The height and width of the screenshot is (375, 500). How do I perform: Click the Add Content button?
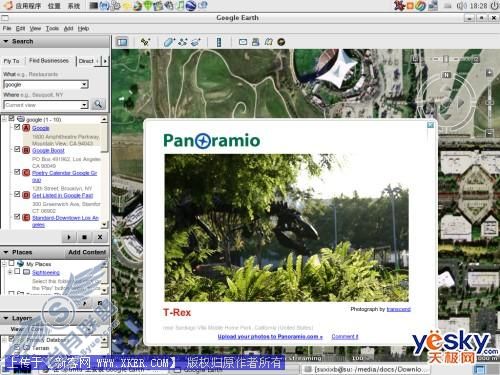click(x=87, y=252)
